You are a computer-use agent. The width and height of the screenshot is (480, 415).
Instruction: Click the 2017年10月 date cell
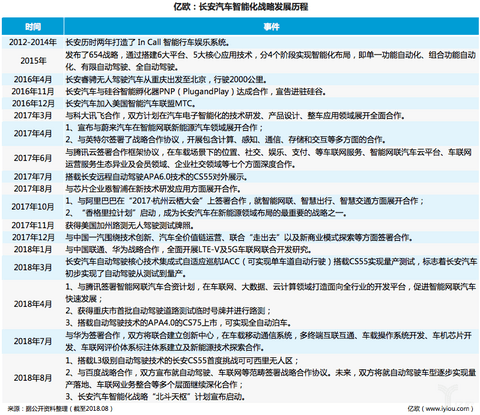click(33, 207)
